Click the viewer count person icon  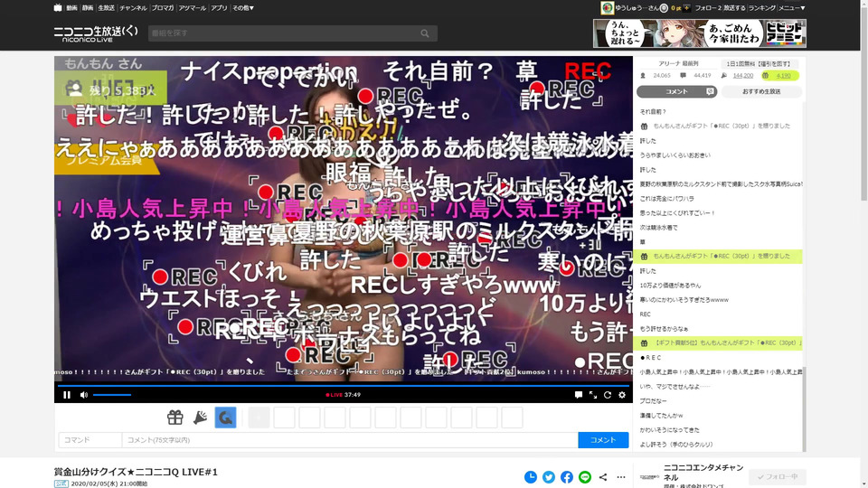643,75
